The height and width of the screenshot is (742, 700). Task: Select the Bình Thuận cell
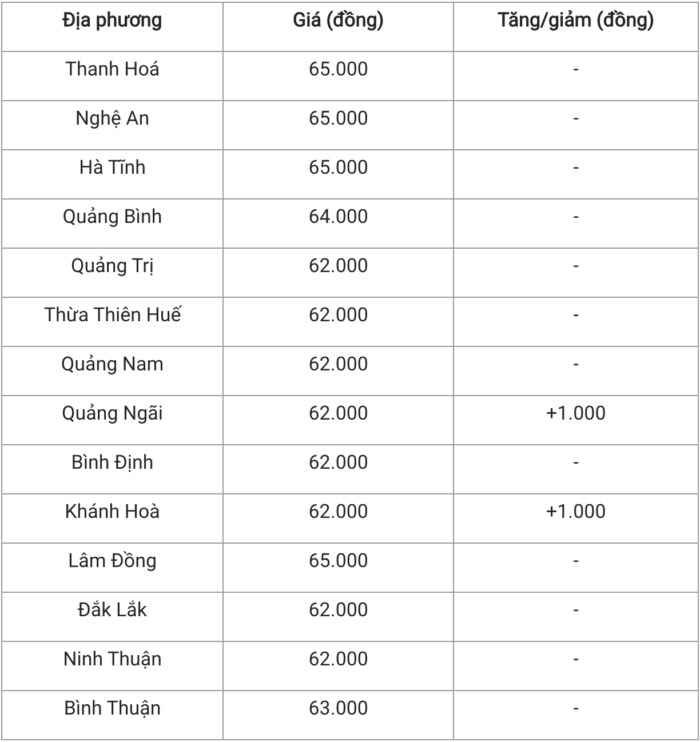[113, 708]
